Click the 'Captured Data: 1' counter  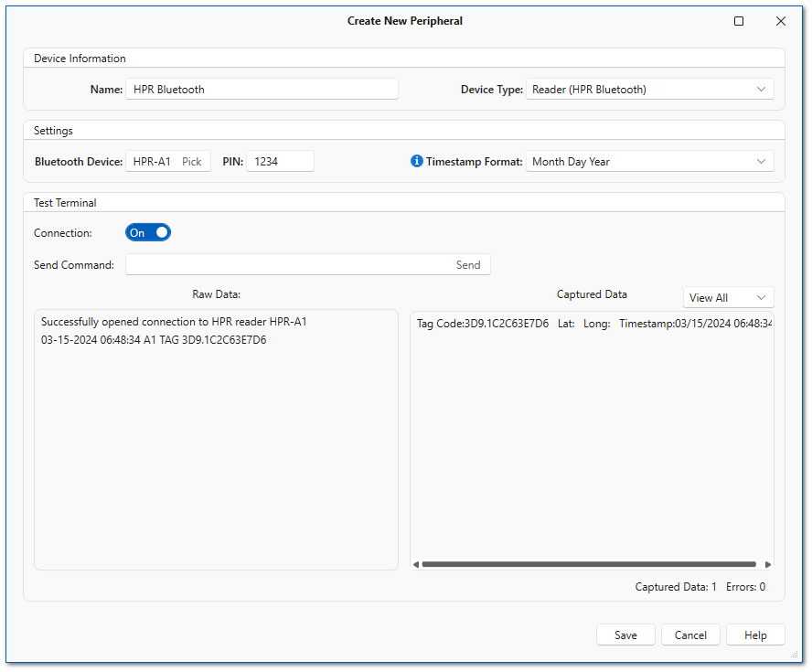[x=676, y=587]
